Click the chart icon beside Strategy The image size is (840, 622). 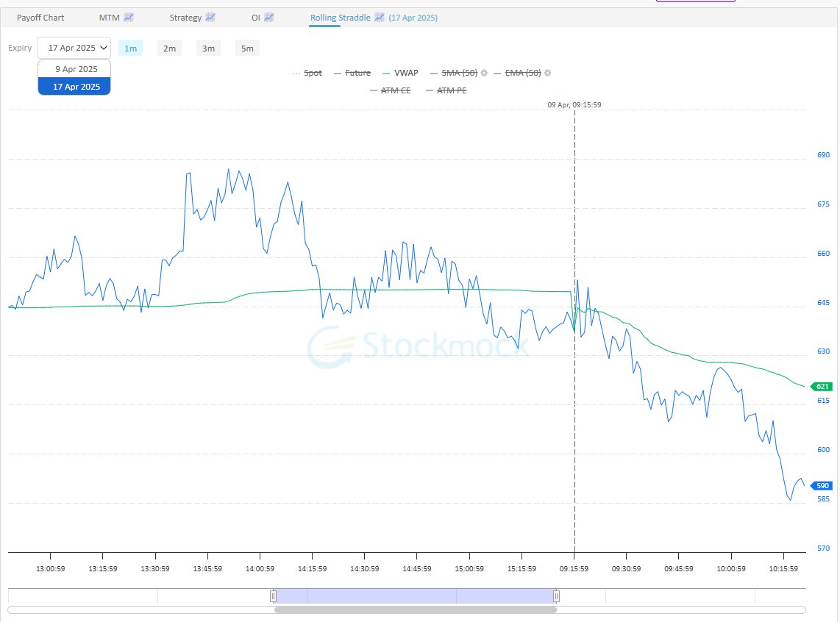click(x=212, y=17)
